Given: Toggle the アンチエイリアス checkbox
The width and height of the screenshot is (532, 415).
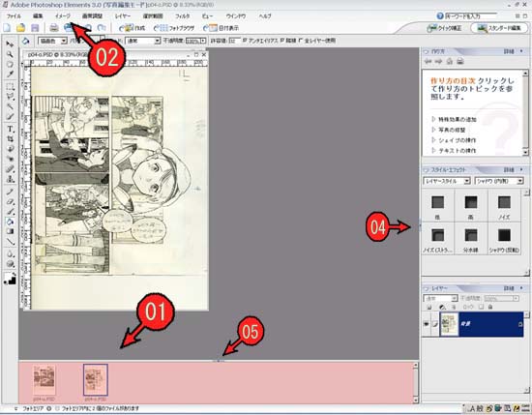Looking at the screenshot, I should point(245,41).
